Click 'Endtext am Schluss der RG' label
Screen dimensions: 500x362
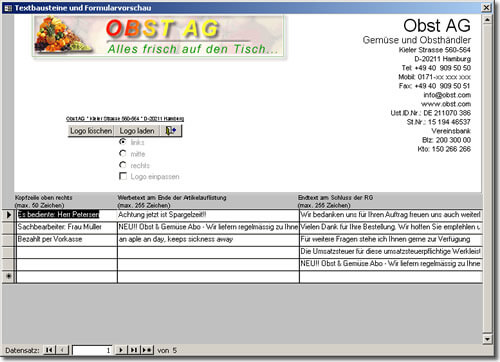tap(335, 198)
